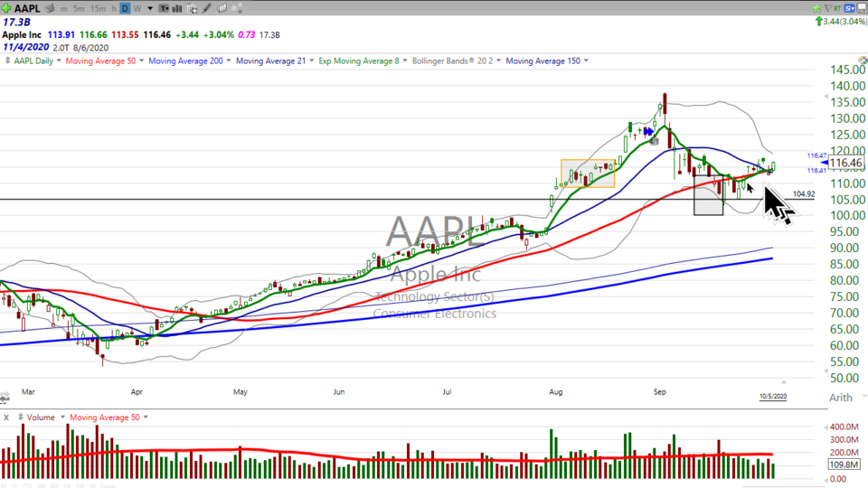Click the scroll-back icon at chart's bottom left
Viewport: 868px width, 488px height.
coord(5,398)
